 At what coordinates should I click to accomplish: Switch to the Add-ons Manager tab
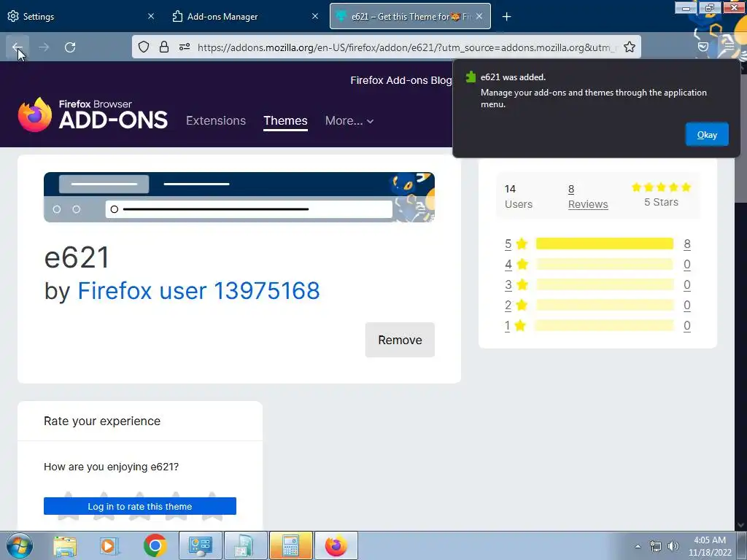click(x=245, y=16)
